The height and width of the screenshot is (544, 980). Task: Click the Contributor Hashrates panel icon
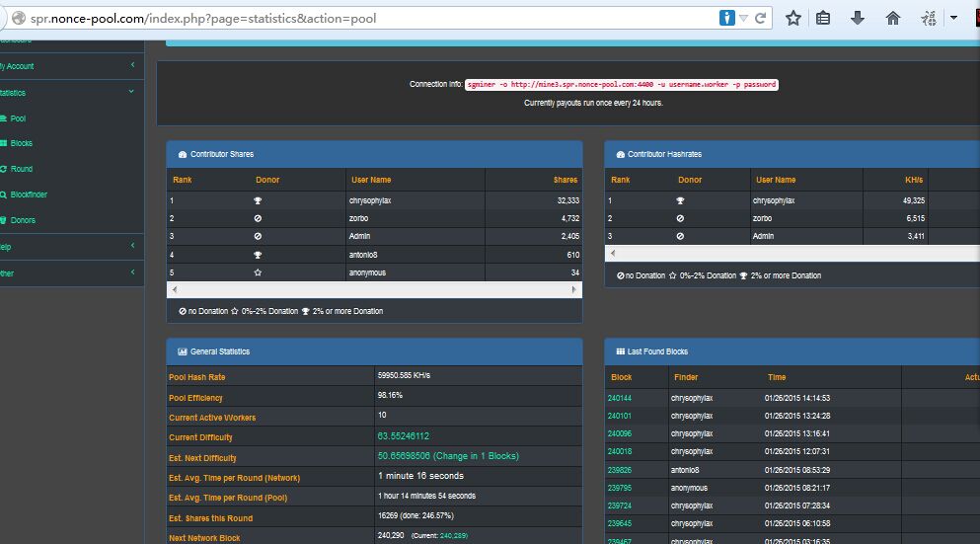(x=621, y=154)
